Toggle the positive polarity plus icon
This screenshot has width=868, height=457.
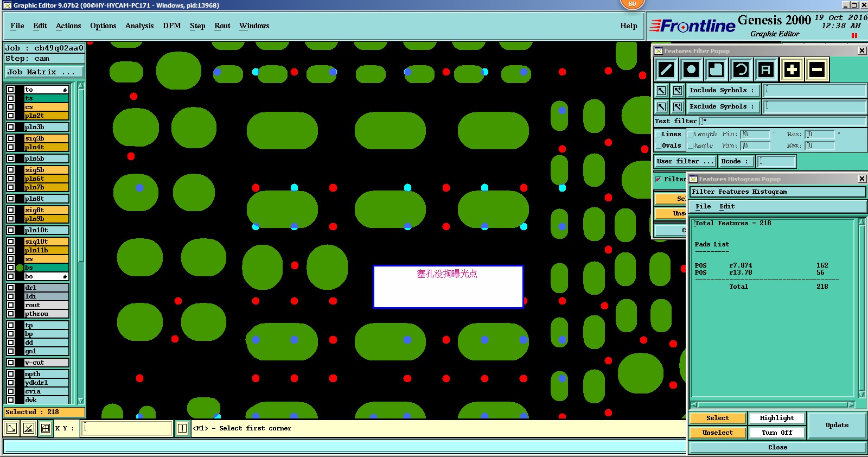tap(792, 69)
